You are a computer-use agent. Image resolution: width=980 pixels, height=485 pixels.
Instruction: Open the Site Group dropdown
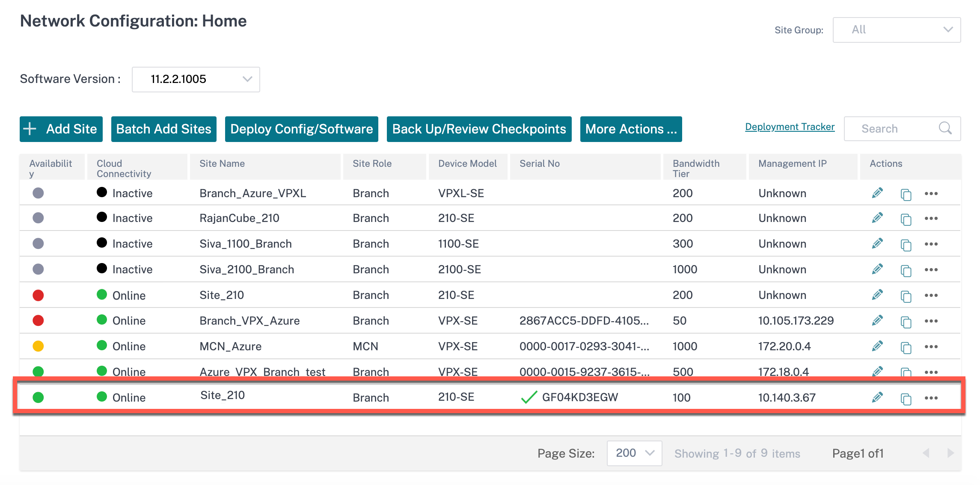click(x=897, y=30)
